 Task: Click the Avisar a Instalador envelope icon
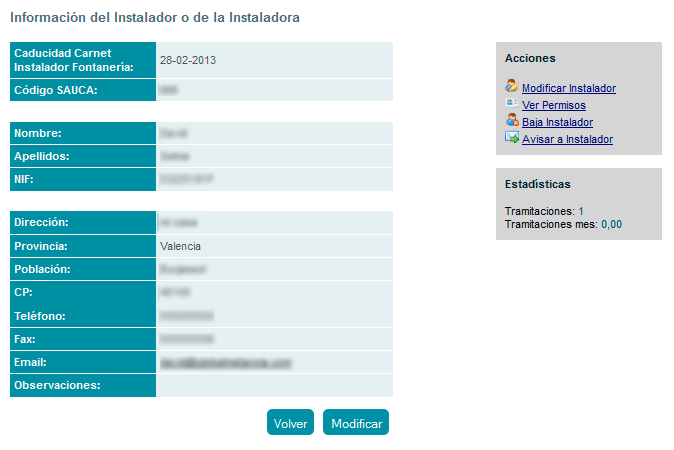coord(512,138)
